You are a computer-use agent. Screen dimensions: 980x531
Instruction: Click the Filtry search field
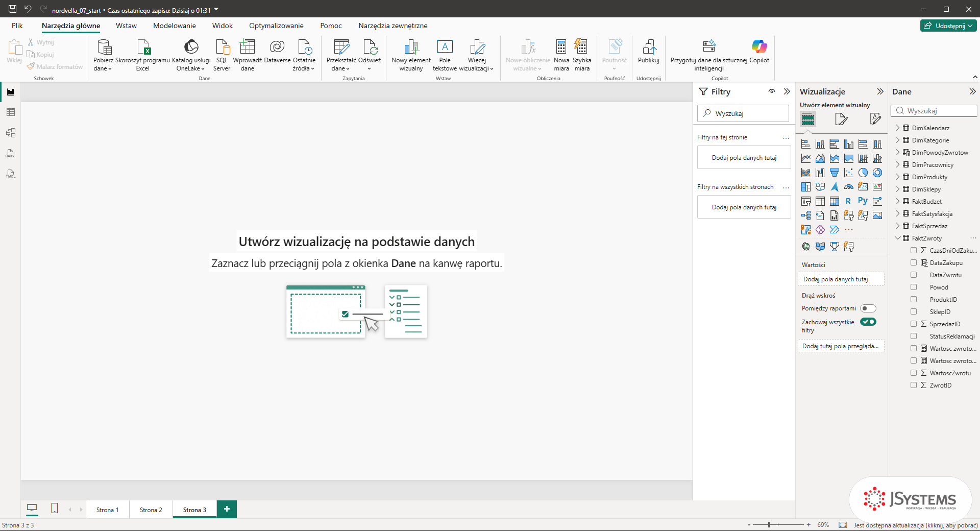743,113
